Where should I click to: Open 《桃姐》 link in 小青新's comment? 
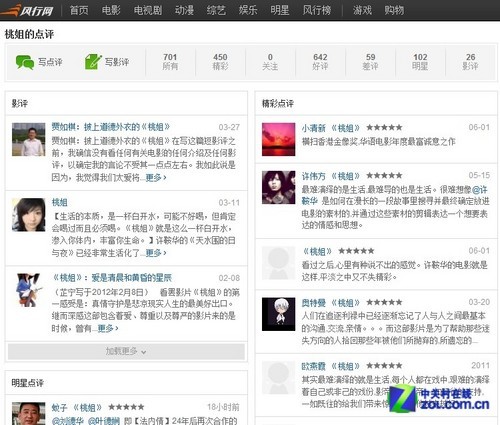(345, 128)
